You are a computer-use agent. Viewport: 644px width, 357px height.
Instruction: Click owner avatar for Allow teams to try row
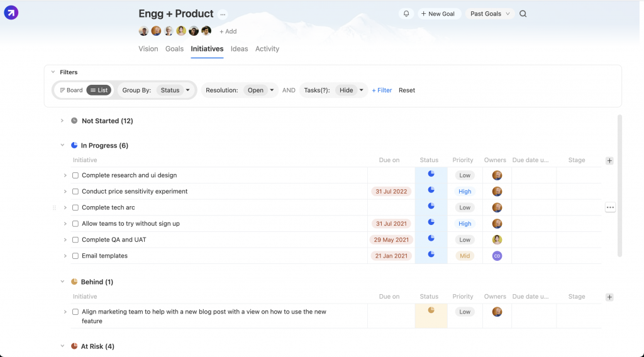coord(497,224)
